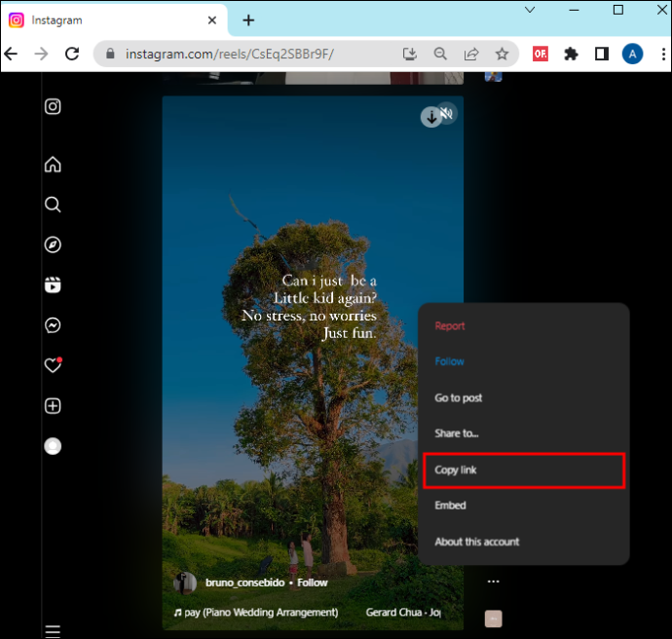Click the previous reel profile thumbnail
The width and height of the screenshot is (672, 639).
click(x=493, y=76)
